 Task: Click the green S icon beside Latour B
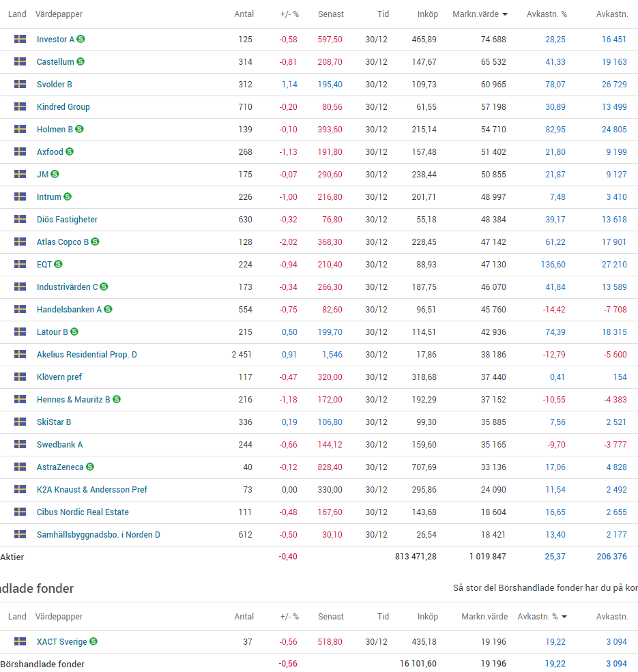click(74, 332)
